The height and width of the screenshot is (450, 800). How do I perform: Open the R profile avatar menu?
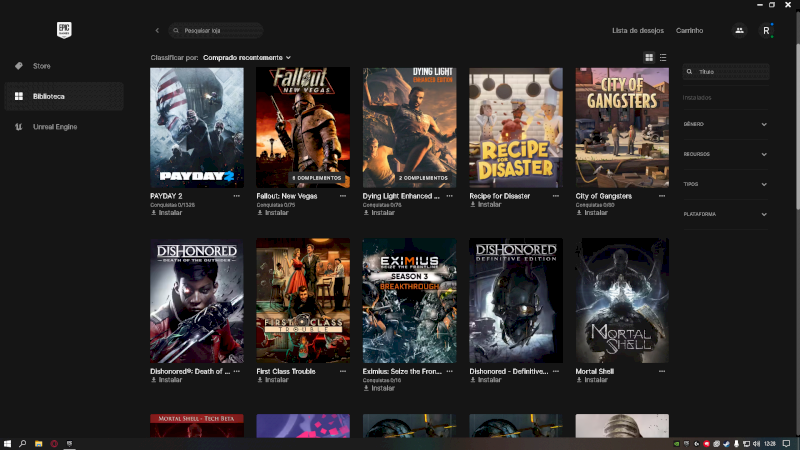pyautogui.click(x=766, y=31)
